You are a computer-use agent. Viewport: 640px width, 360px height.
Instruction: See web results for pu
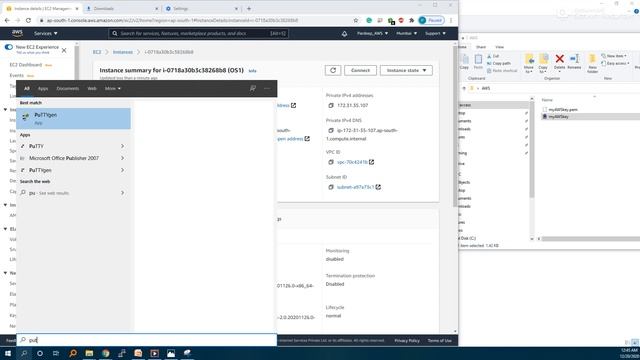point(49,193)
